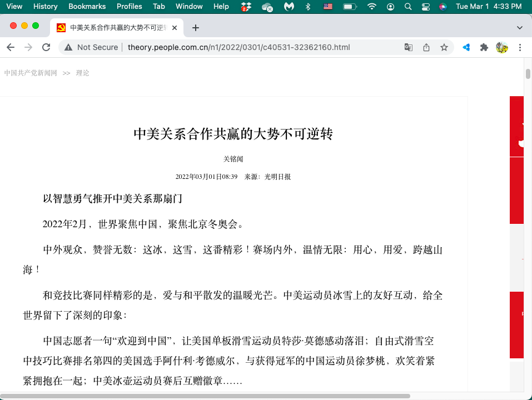532x400 pixels.
Task: Click the Not Secure site info indicator
Action: coord(91,47)
